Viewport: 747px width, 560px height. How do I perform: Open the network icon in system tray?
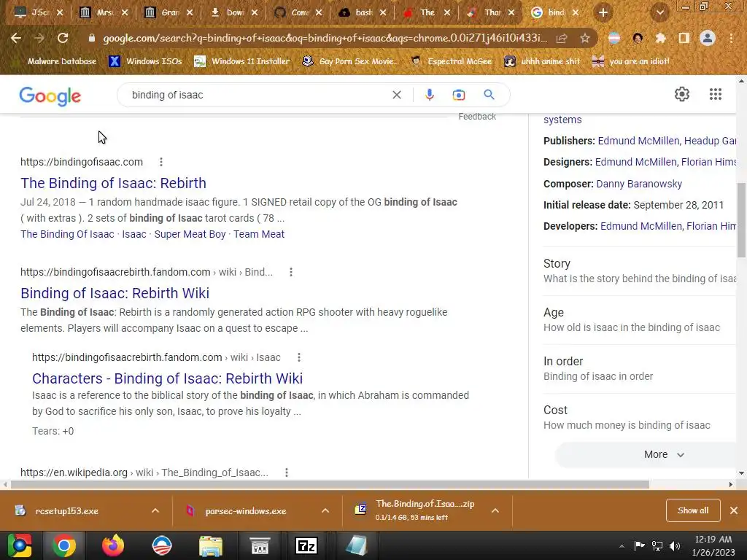tap(657, 546)
